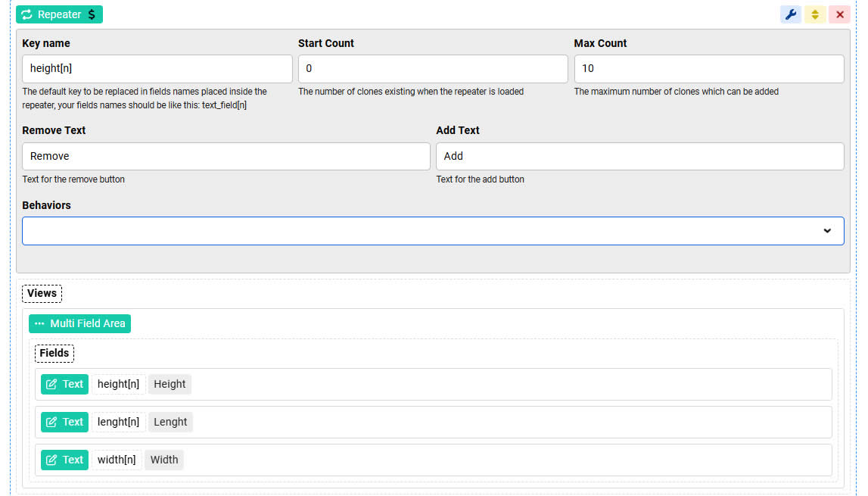Click the ellipsis icon on Multi Field Area
This screenshot has width=868, height=496.
(39, 324)
